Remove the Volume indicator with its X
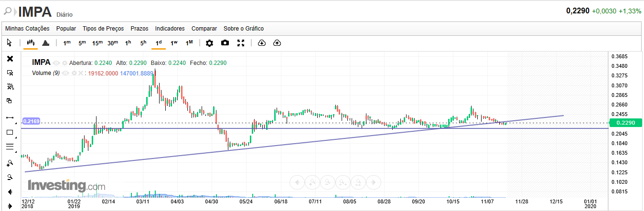Viewport: 644px width, 211px height. pyautogui.click(x=80, y=73)
